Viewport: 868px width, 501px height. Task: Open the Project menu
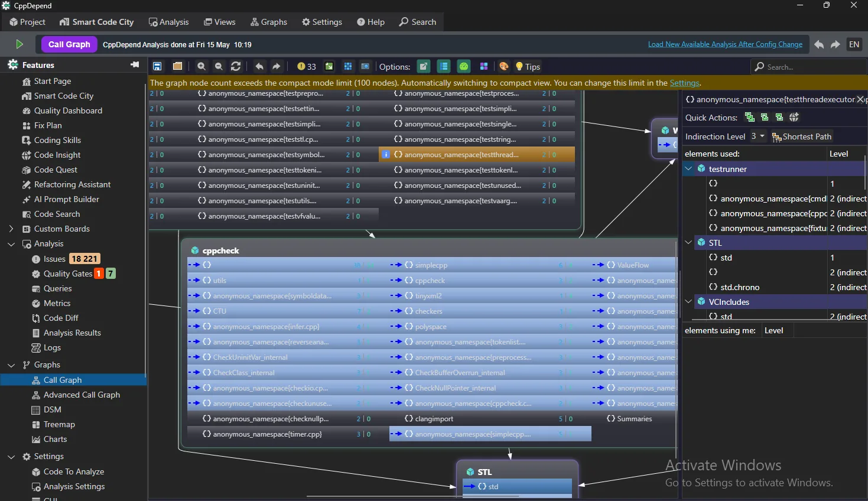[x=27, y=22]
